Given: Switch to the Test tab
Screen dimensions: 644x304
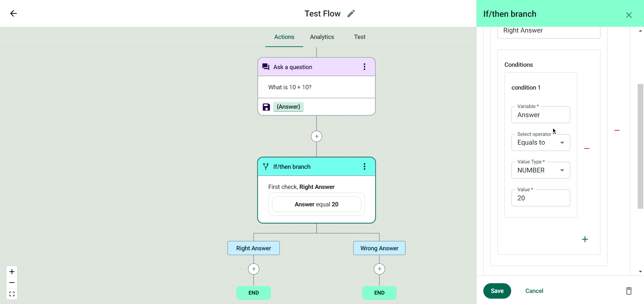Looking at the screenshot, I should pyautogui.click(x=360, y=37).
